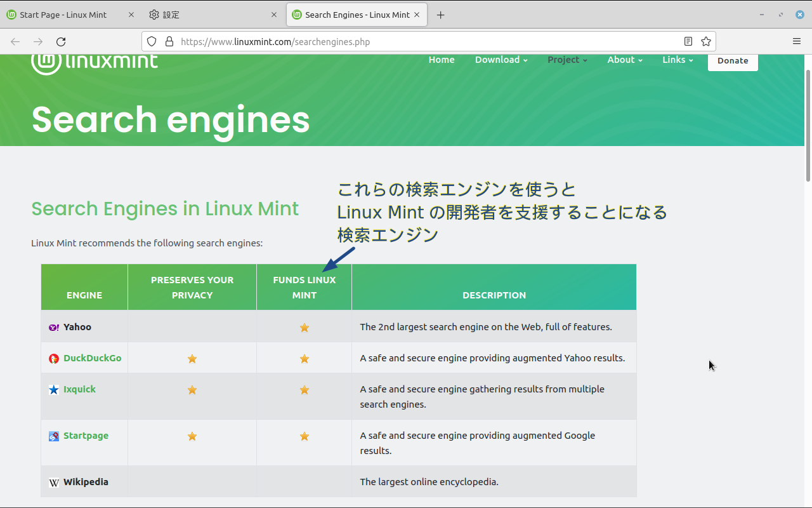Click the browser back arrow button
This screenshot has height=508, width=812.
[x=15, y=41]
